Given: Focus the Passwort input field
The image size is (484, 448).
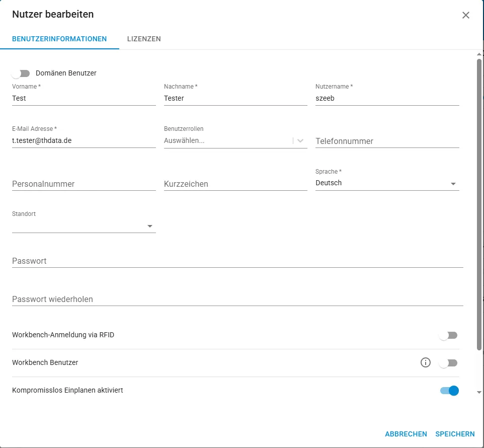Looking at the screenshot, I should tap(237, 261).
